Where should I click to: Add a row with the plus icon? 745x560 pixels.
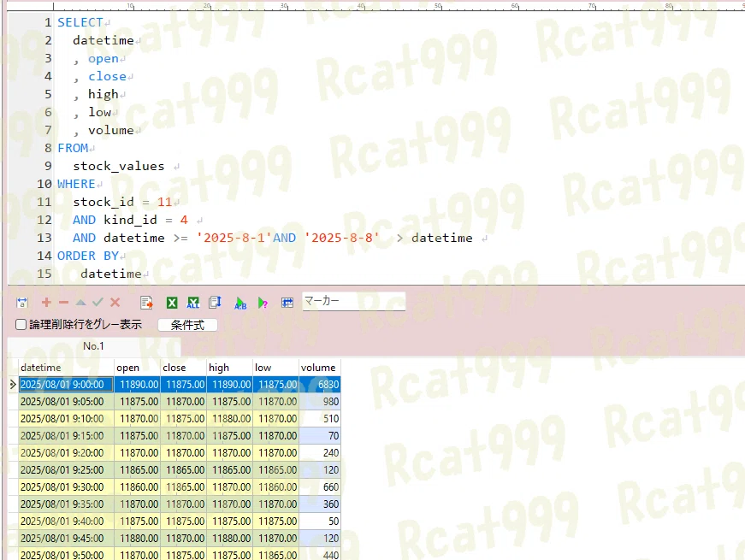point(46,302)
